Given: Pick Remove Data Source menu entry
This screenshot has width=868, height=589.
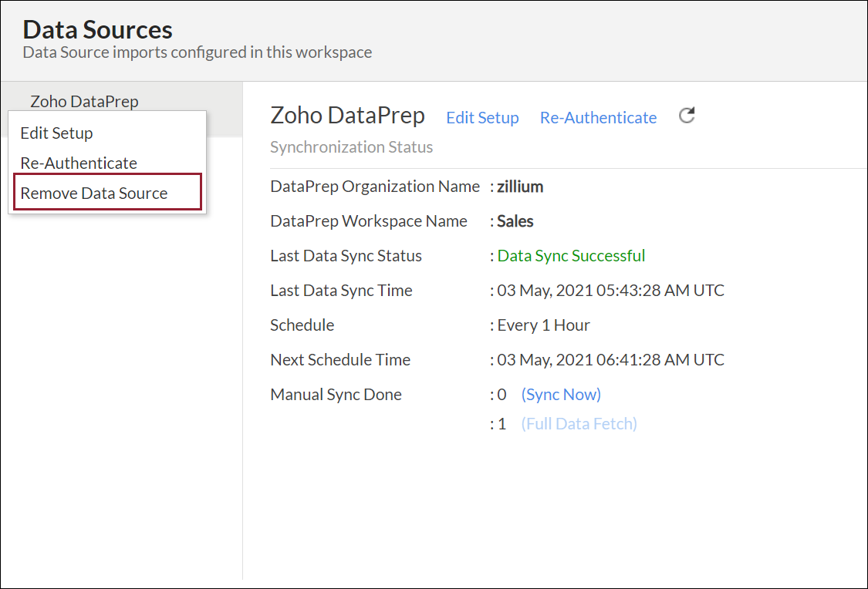Looking at the screenshot, I should (94, 193).
